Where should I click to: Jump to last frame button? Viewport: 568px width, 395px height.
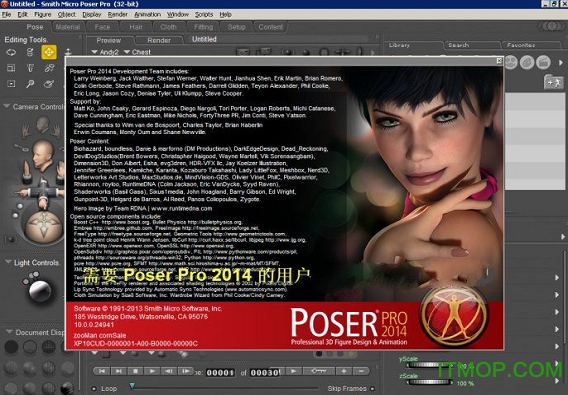[118, 371]
